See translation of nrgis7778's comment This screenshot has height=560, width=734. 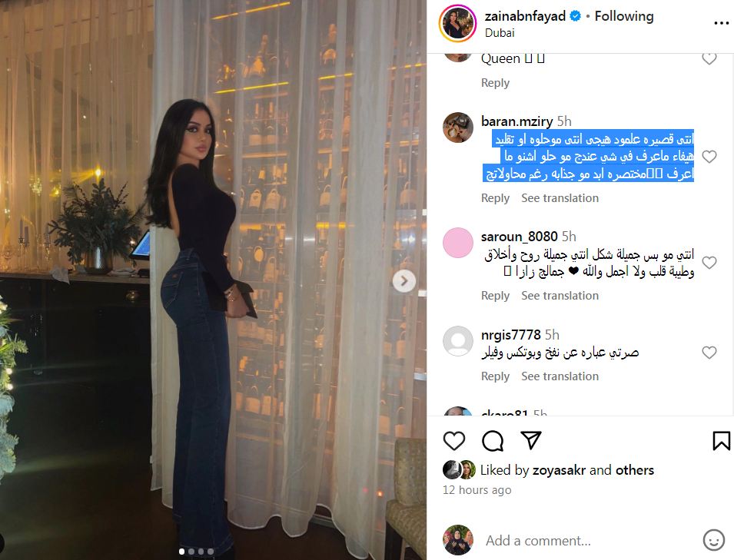(560, 376)
